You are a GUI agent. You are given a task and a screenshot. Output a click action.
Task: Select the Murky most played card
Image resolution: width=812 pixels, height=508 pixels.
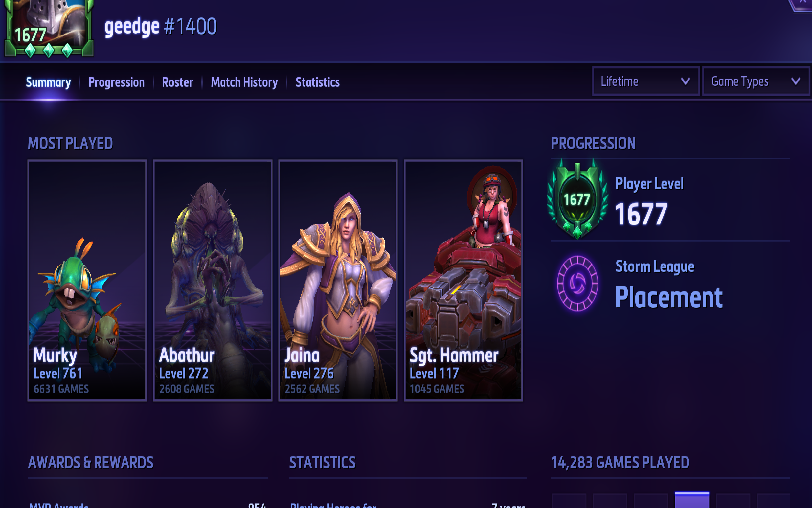point(87,280)
